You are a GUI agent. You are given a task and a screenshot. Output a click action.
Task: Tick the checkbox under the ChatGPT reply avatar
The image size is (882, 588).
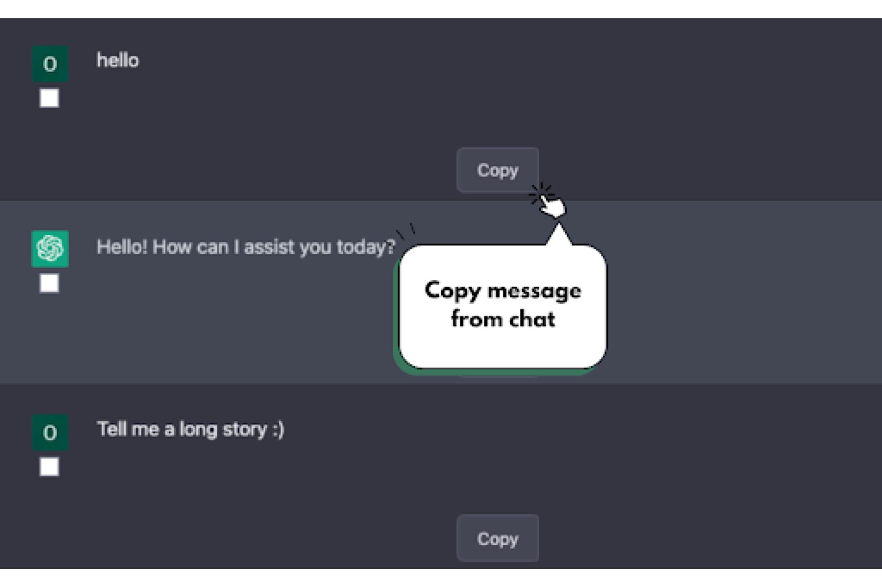tap(49, 283)
